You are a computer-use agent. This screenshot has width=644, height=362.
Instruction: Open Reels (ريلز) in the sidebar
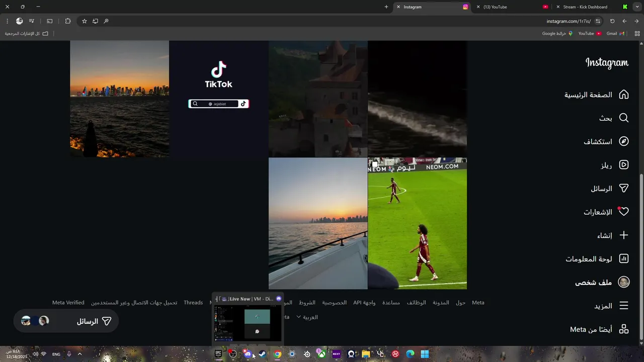[x=615, y=164]
